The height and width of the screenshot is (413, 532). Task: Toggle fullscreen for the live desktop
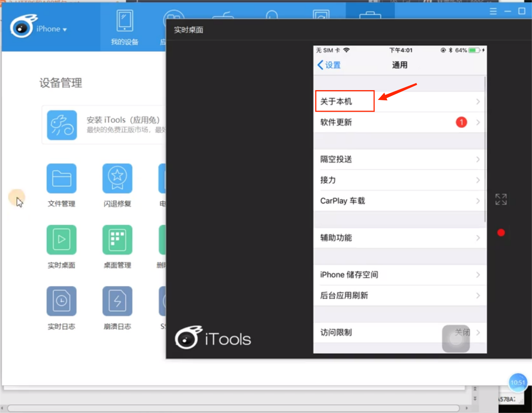501,199
